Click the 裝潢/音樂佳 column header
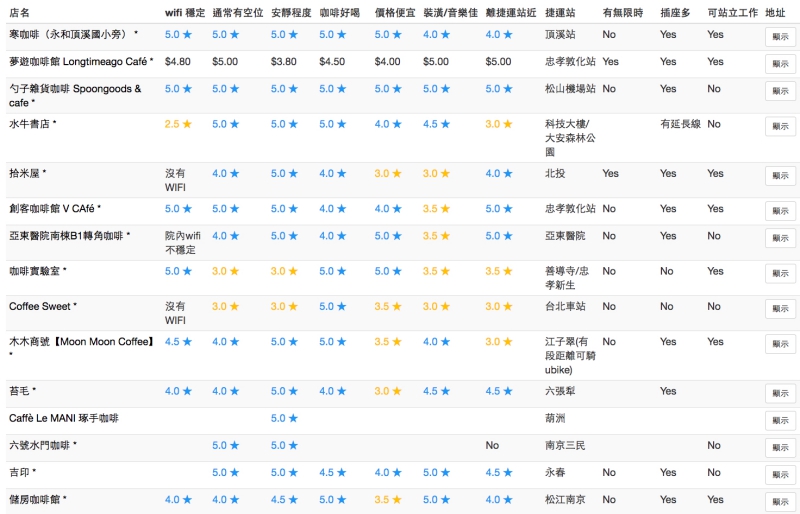This screenshot has height=514, width=800. coord(451,13)
